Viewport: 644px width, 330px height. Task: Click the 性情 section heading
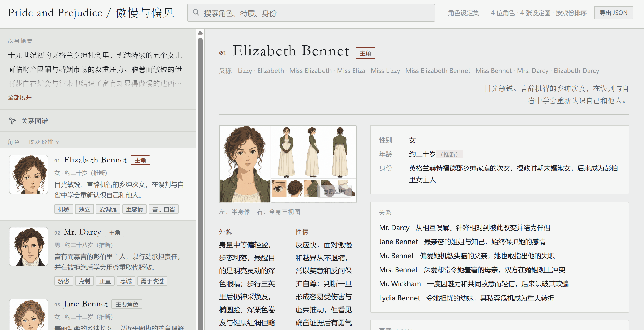tap(302, 232)
